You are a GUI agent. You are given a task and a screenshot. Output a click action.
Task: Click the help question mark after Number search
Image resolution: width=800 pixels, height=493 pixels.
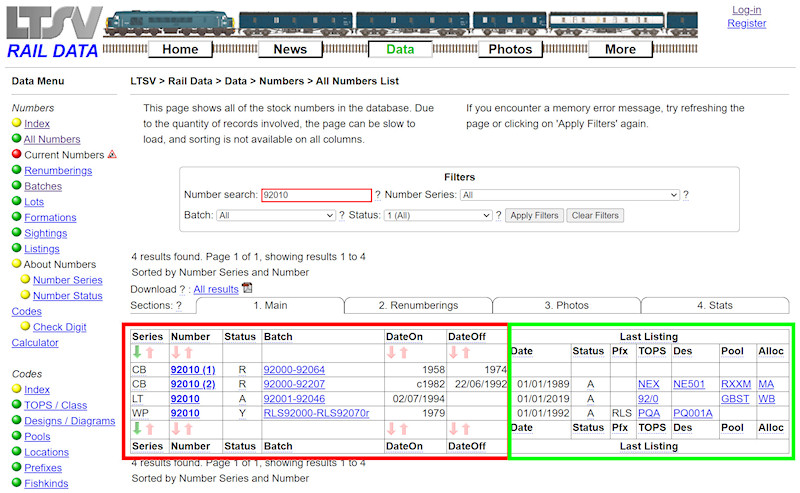pos(377,195)
